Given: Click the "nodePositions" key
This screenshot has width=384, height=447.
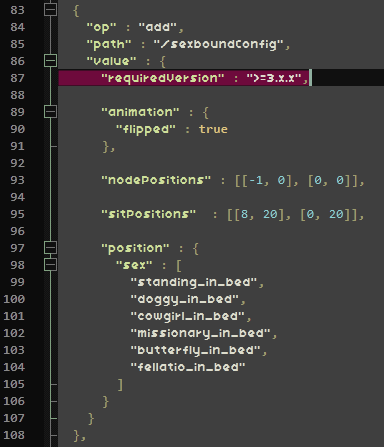Looking at the screenshot, I should coord(156,180).
